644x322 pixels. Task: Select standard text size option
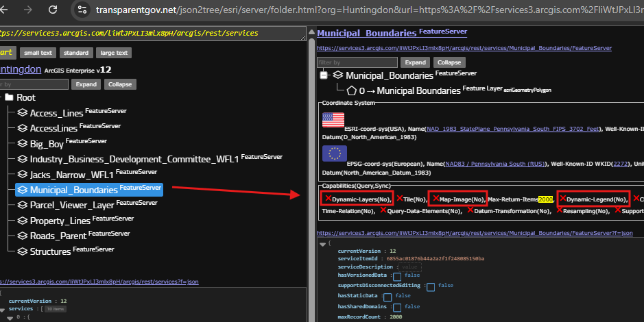(x=76, y=53)
